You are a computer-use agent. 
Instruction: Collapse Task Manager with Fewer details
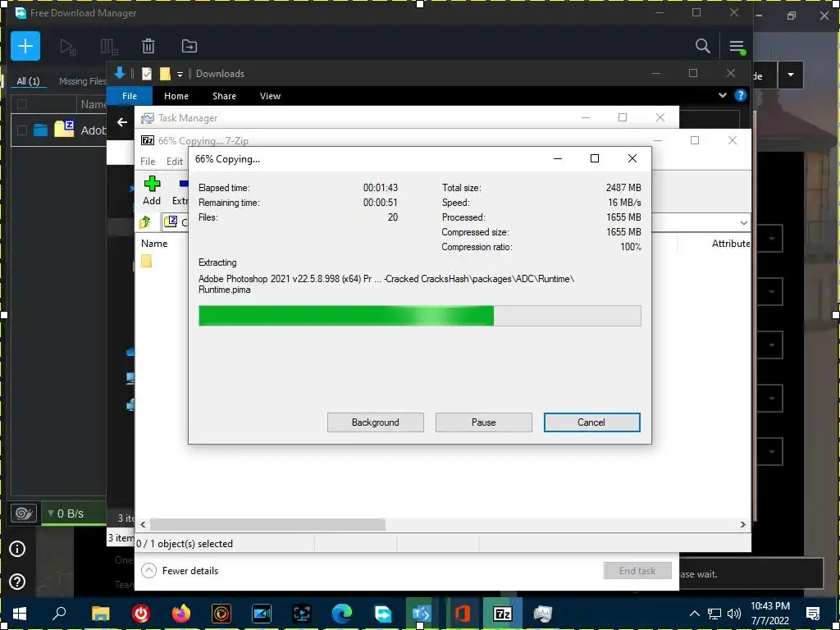tap(180, 571)
